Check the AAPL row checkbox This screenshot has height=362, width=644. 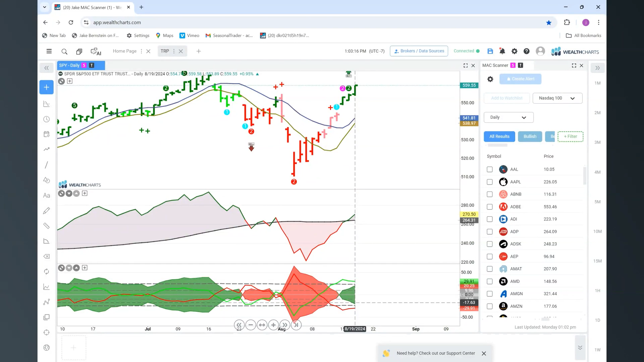tap(490, 182)
